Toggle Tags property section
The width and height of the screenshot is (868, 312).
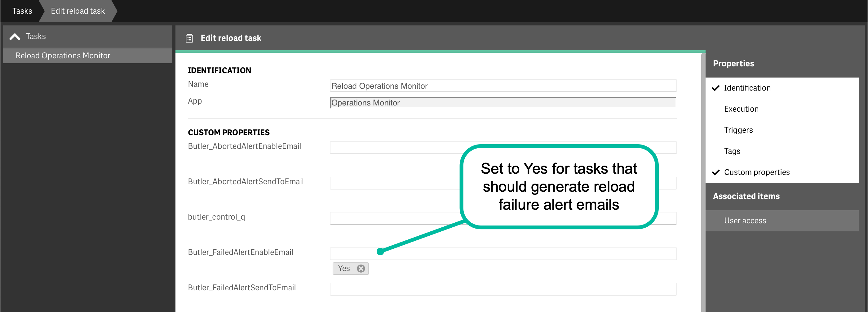tap(782, 151)
